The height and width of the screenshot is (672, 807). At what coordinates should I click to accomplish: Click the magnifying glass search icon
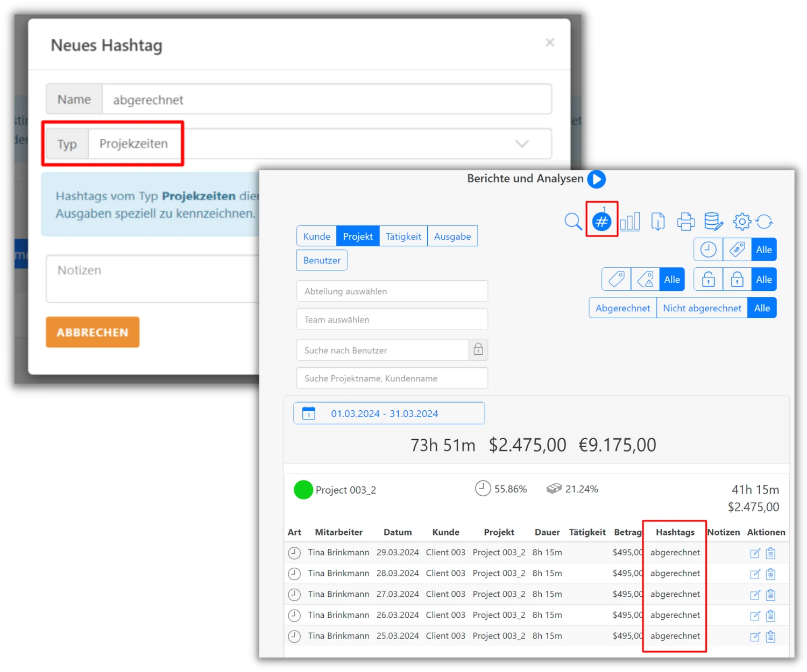pyautogui.click(x=573, y=221)
